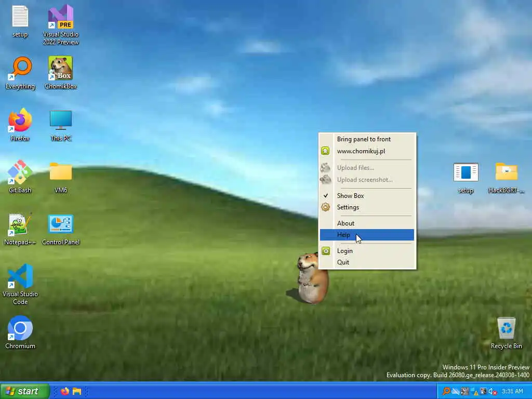
Task: Select the Chromium desktop shortcut
Action: 20,332
